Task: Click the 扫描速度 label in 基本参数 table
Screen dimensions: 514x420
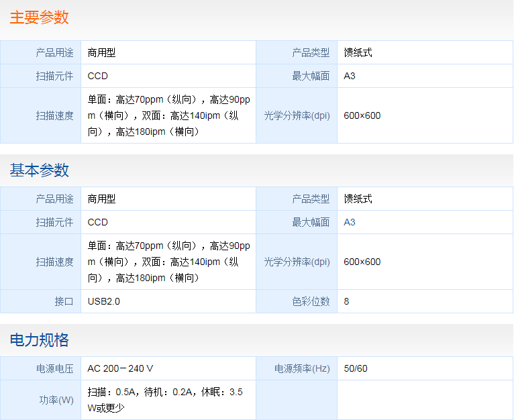Action: 54,262
